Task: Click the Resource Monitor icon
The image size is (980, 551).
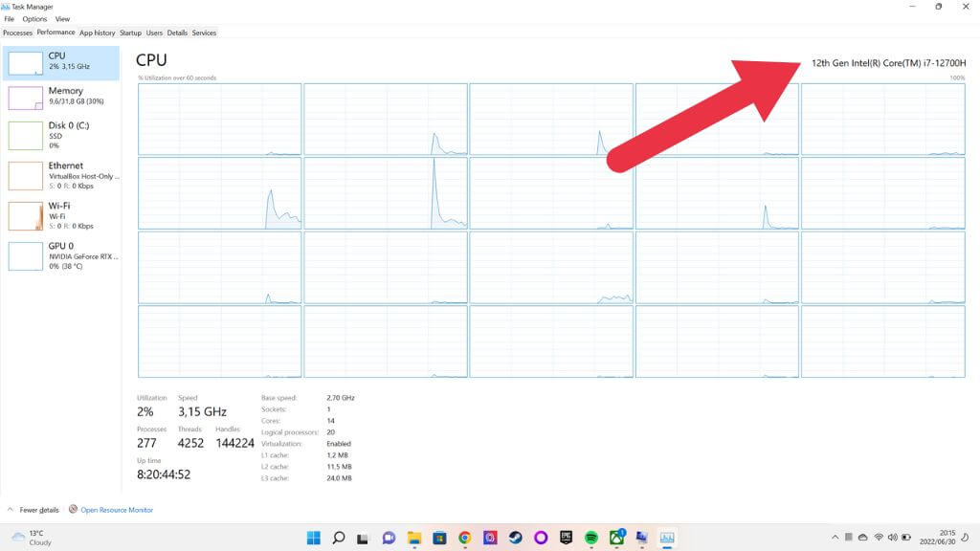Action: 73,509
